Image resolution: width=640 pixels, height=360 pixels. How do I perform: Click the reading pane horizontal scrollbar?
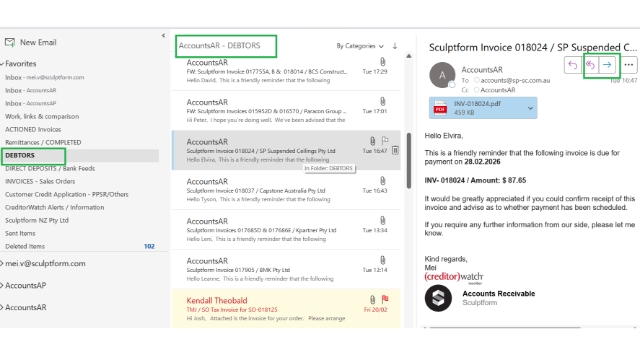505,327
